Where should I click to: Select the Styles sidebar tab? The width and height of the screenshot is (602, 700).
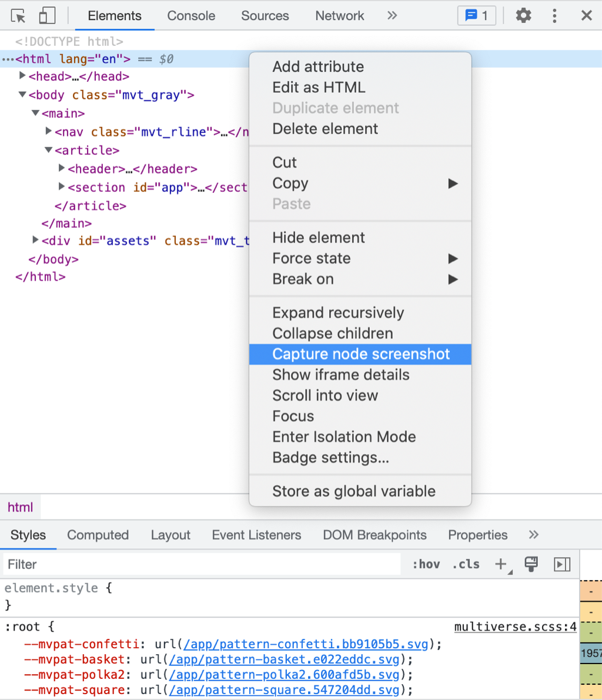[x=28, y=535]
